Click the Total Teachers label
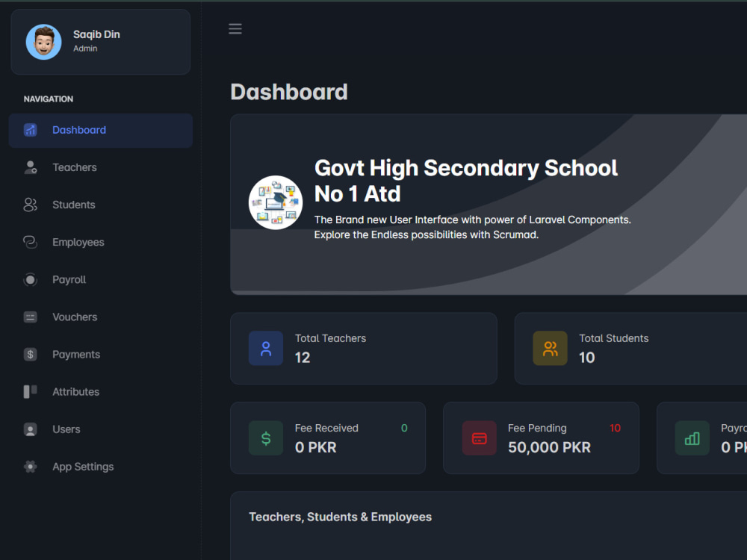Viewport: 747px width, 560px height. coord(331,338)
